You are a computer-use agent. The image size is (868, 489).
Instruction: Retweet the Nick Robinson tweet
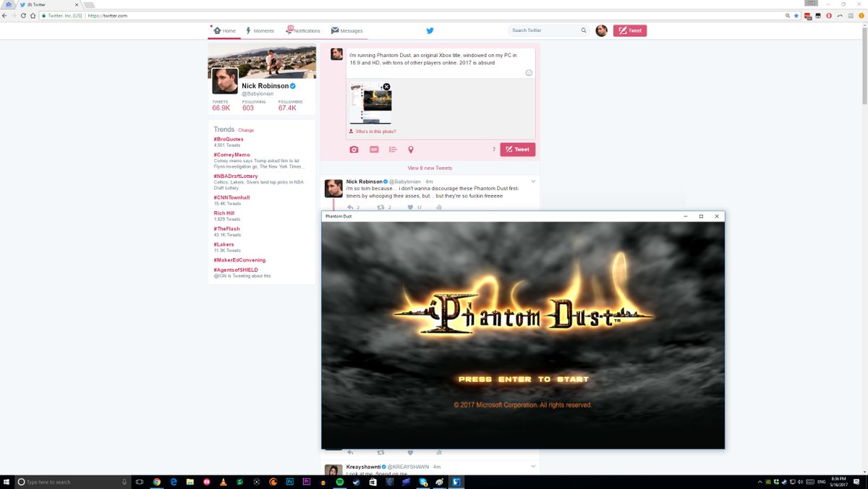click(x=380, y=208)
